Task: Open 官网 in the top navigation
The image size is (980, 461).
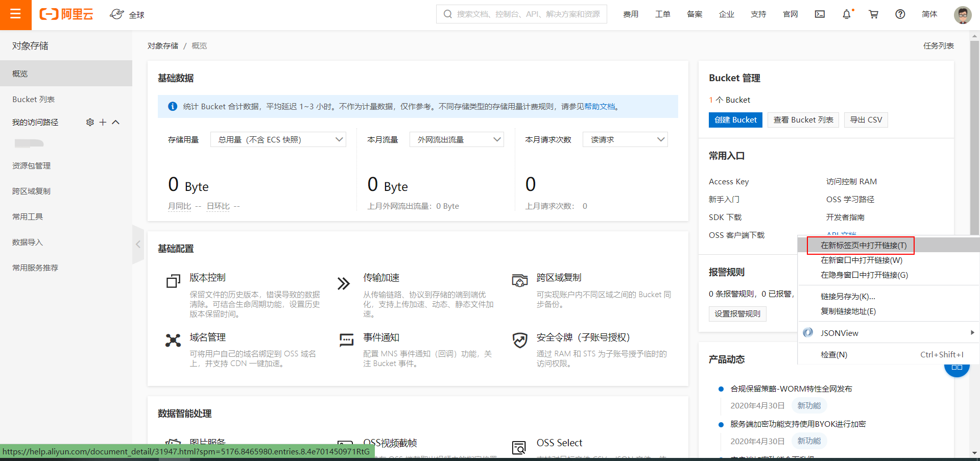Action: point(791,14)
